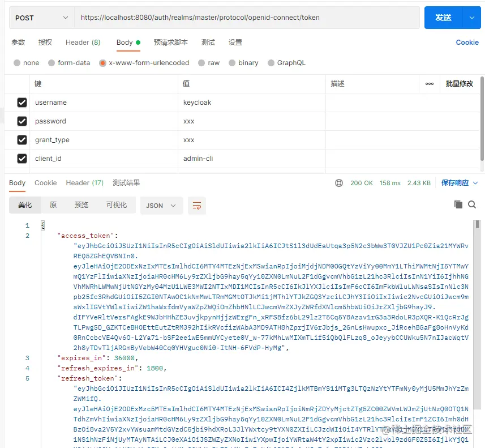Click the "expires_in" value 36000
The image size is (485, 448).
pyautogui.click(x=125, y=358)
